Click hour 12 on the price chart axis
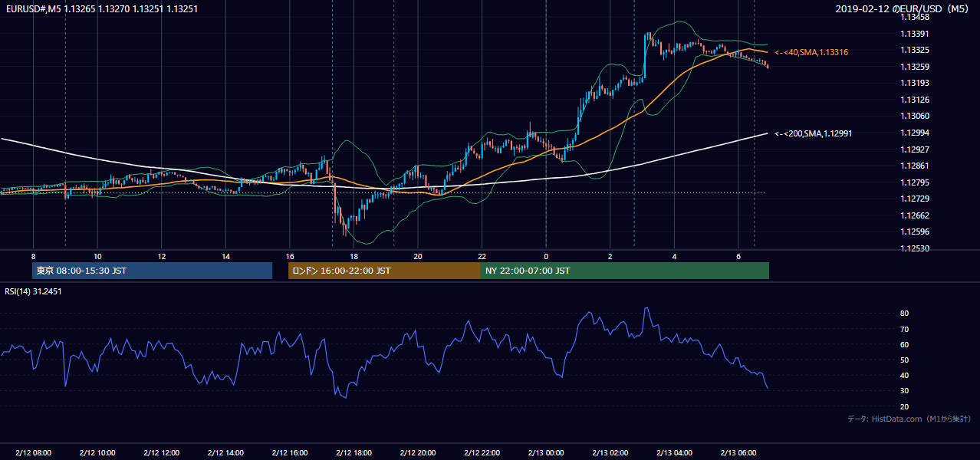 click(162, 256)
